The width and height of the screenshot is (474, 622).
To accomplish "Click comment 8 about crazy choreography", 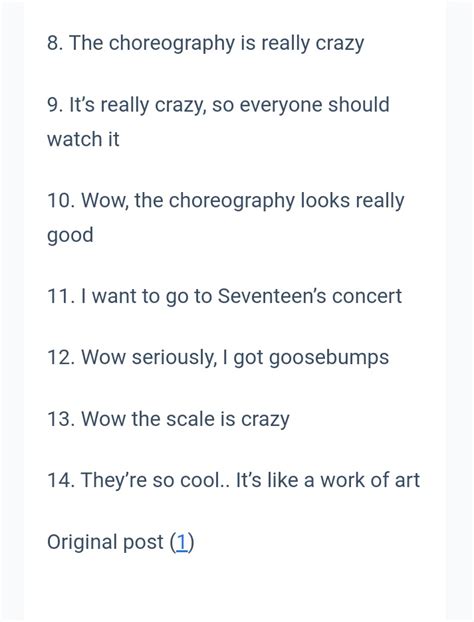I will pos(205,43).
